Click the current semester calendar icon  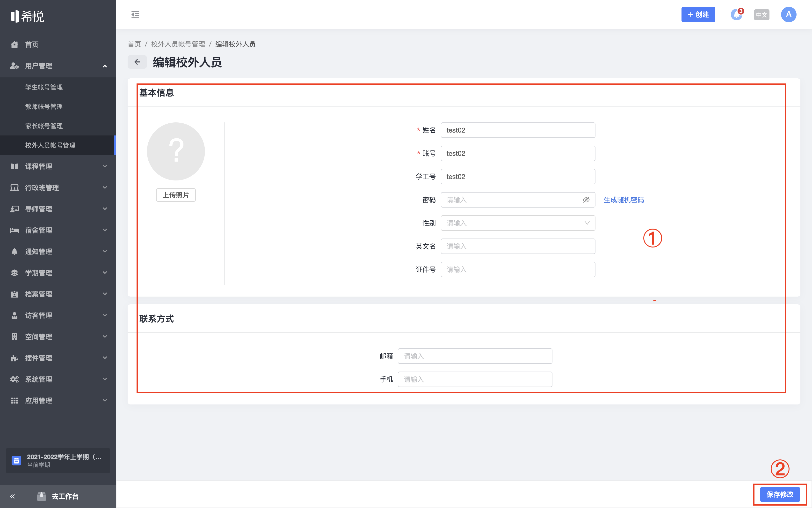pyautogui.click(x=16, y=460)
